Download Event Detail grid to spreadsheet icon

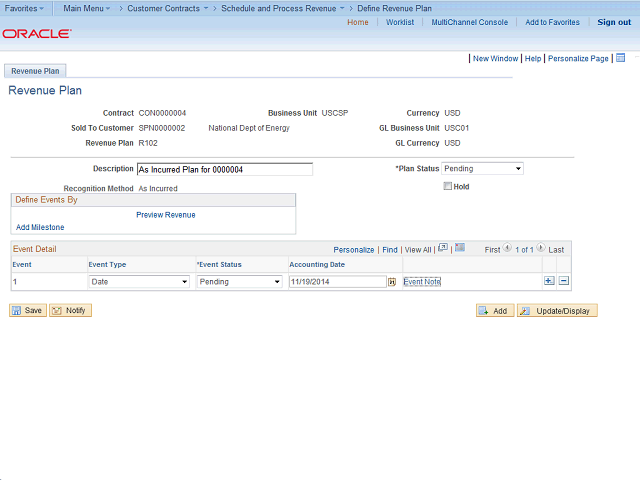[x=460, y=248]
